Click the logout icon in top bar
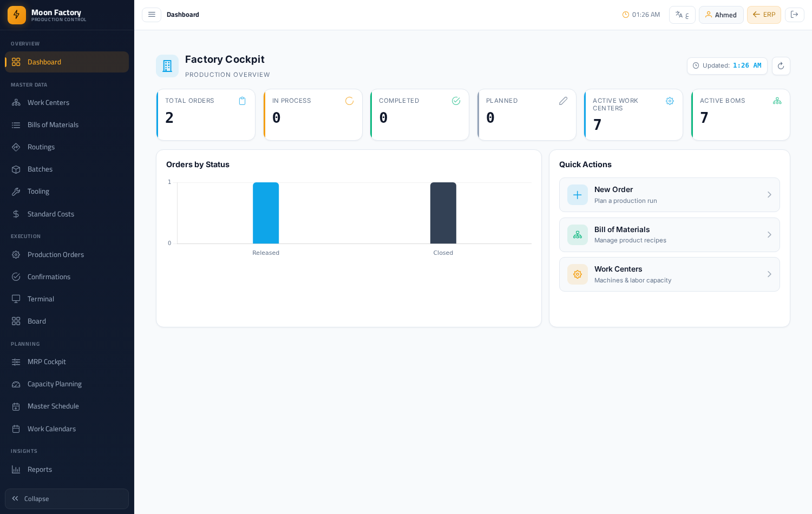 (794, 15)
